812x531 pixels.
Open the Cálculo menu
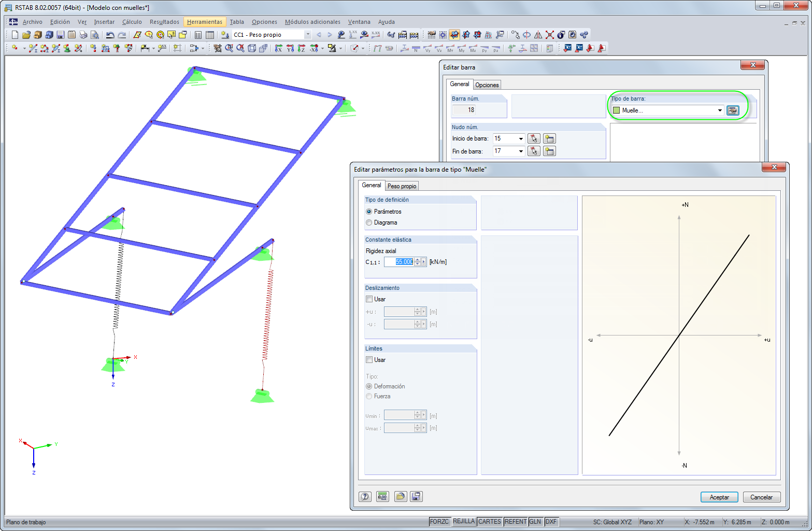(132, 22)
